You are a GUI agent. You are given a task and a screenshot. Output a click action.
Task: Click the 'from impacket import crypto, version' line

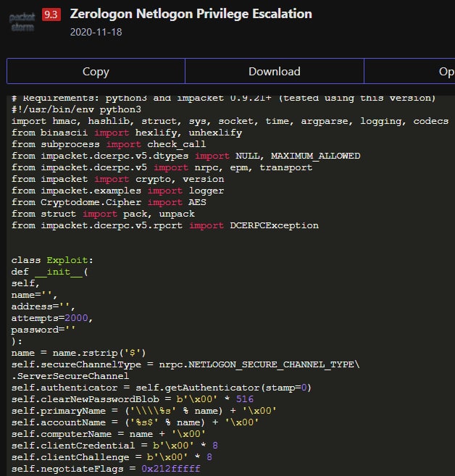pyautogui.click(x=117, y=179)
